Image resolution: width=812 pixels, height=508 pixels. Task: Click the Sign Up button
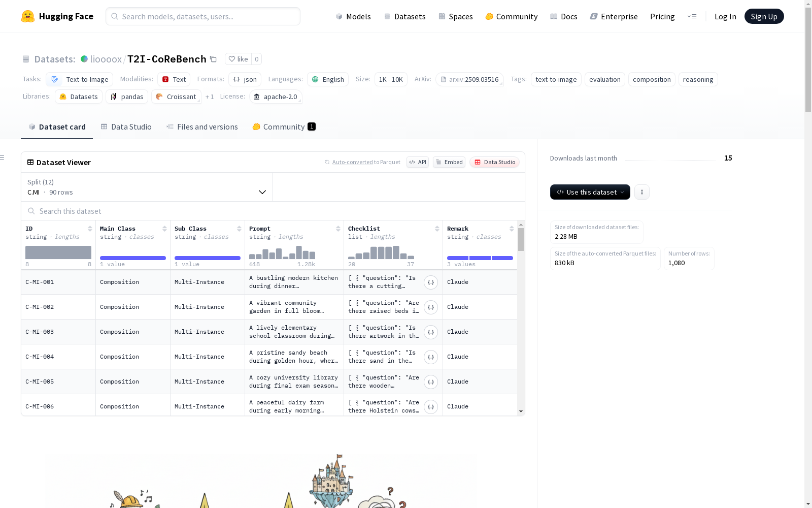coord(764,16)
